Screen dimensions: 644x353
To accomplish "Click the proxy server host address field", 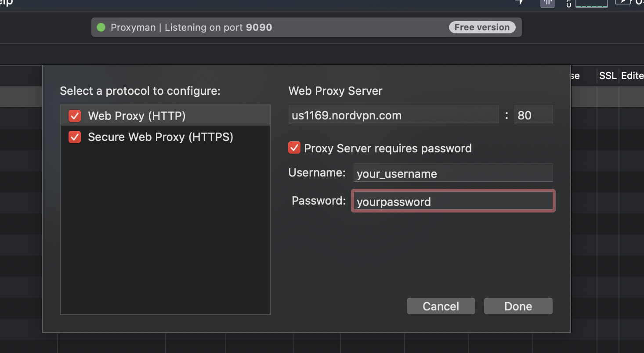I will pyautogui.click(x=394, y=115).
